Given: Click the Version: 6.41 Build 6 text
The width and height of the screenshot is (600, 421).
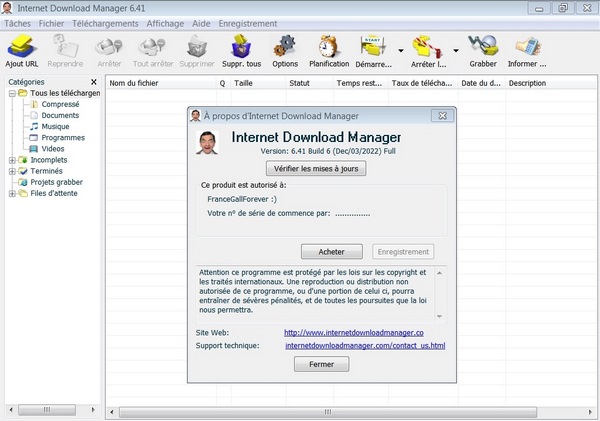Looking at the screenshot, I should click(328, 151).
